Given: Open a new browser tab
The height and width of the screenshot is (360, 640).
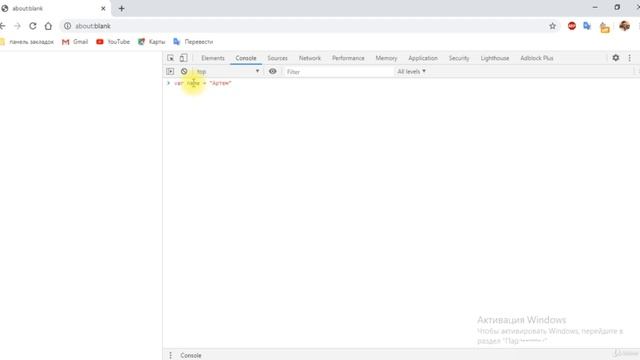Looking at the screenshot, I should [x=121, y=8].
